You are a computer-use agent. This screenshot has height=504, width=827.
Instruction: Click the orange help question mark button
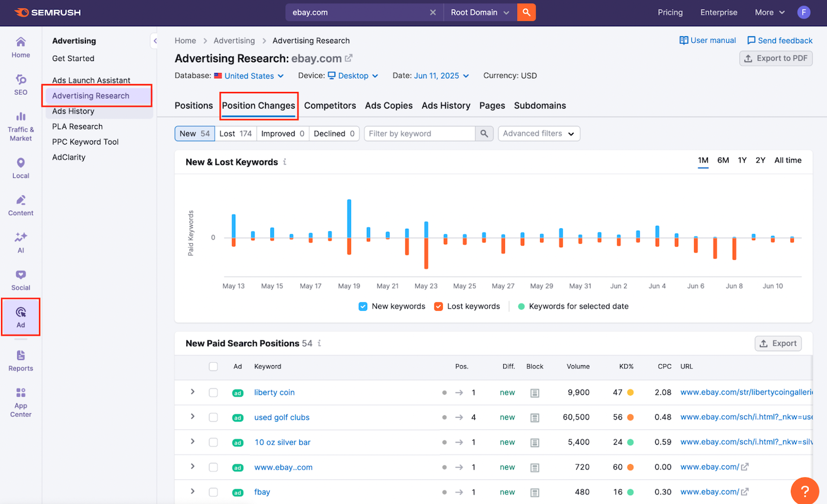[x=804, y=491]
